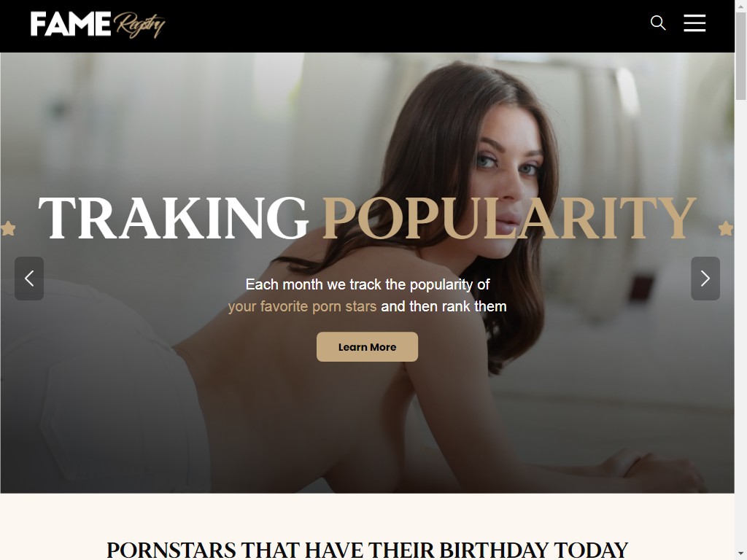Click the empty scrollbar track below thumb
This screenshot has width=747, height=560.
(741, 324)
